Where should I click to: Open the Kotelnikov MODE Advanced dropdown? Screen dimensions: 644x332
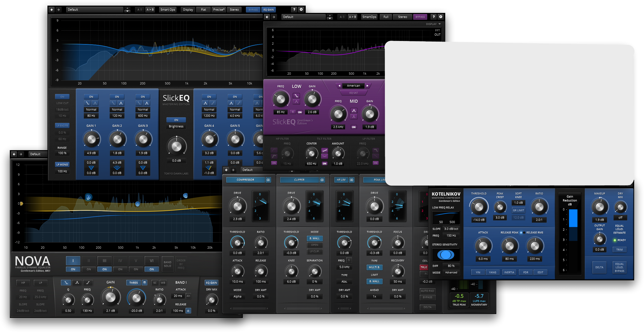[451, 273]
